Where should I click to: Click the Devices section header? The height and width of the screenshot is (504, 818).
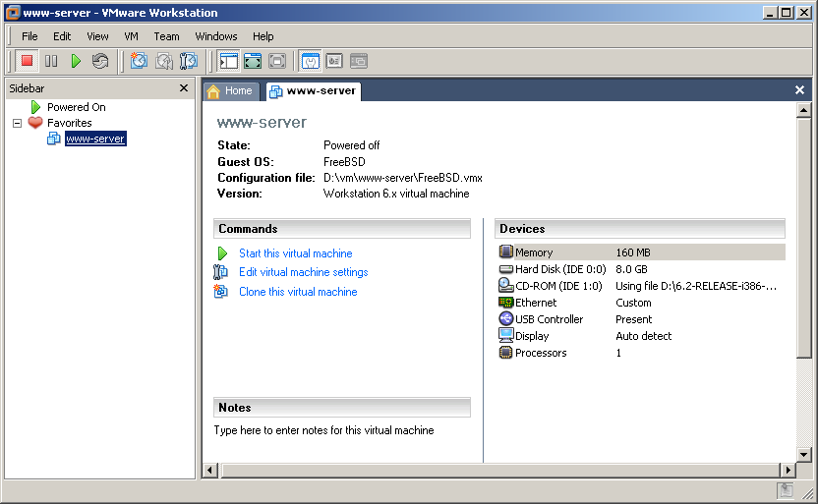pos(640,229)
